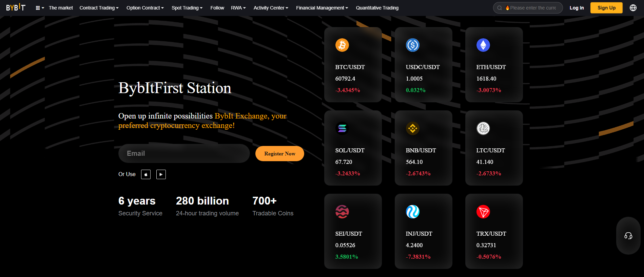Open the BNB/USDT pair label

coord(421,150)
